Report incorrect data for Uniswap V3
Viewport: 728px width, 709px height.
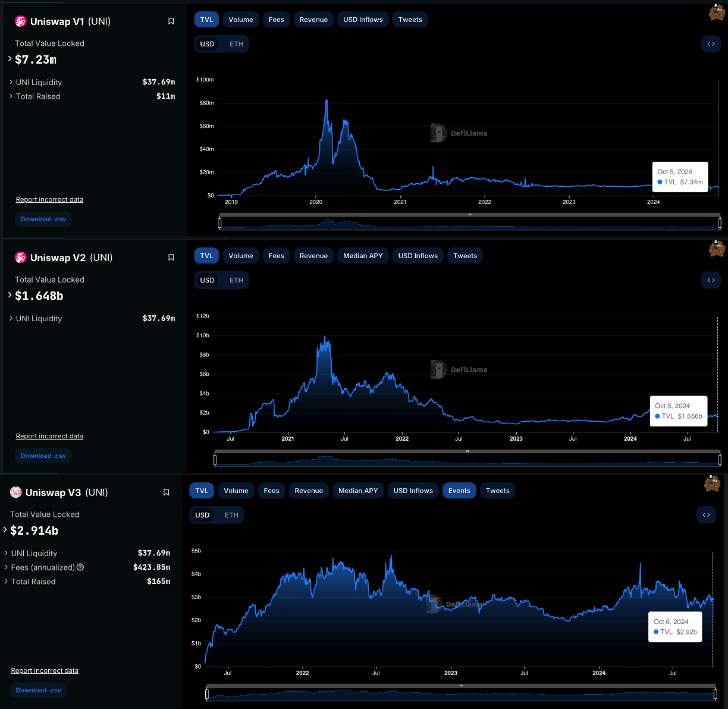45,671
